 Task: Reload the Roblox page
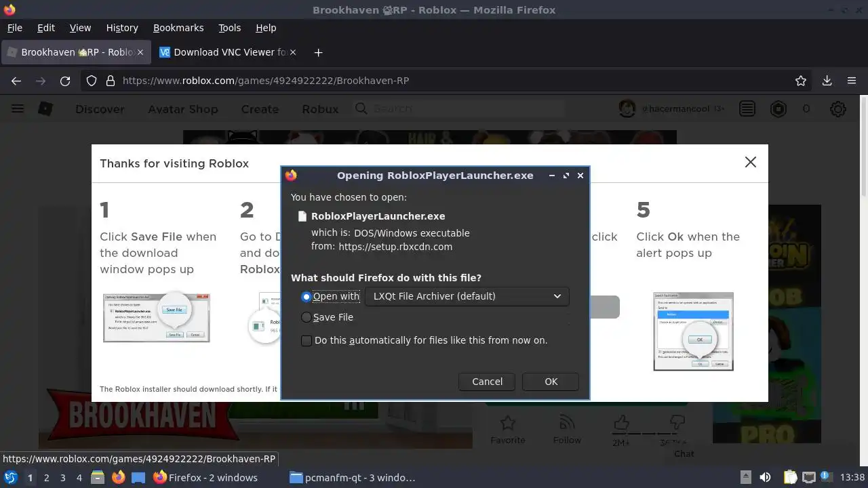[x=65, y=81]
